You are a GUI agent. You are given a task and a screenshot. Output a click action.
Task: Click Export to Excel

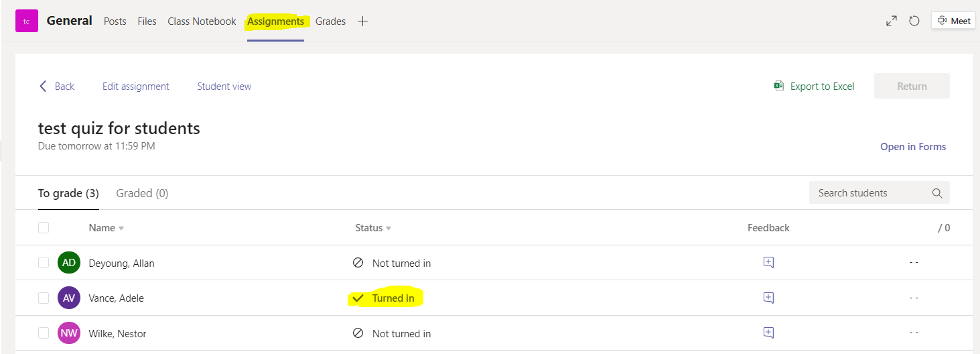pos(822,86)
